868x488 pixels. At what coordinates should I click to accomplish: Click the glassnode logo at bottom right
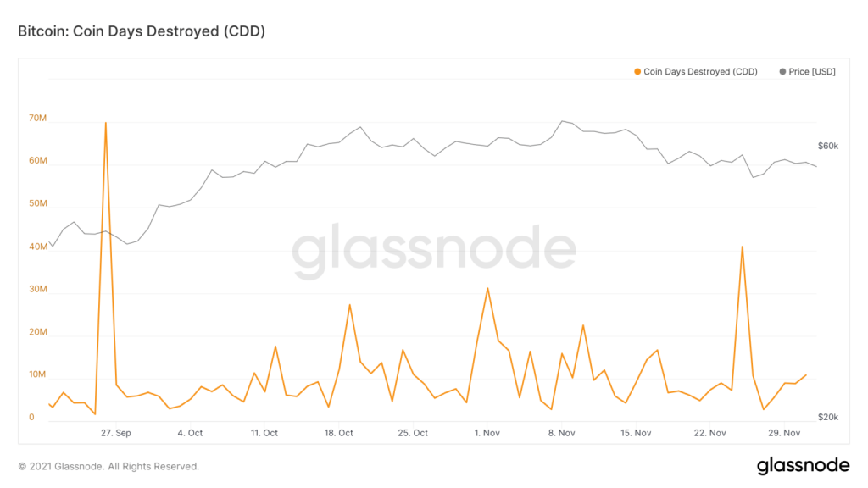click(802, 465)
